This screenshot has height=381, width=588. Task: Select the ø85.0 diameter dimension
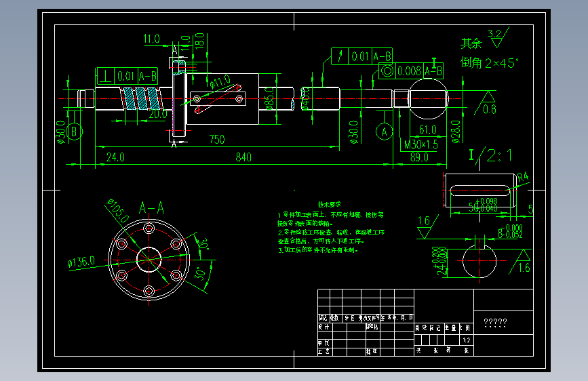click(x=269, y=98)
